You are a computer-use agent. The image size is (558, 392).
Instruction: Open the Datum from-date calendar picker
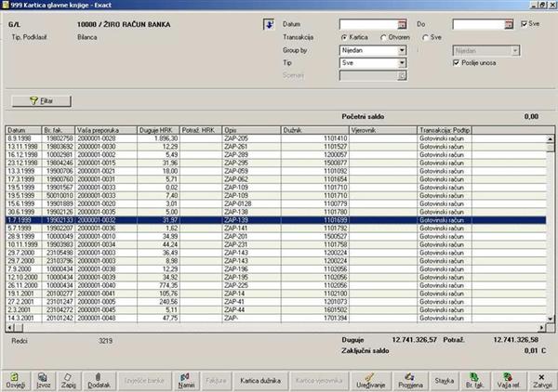(x=402, y=22)
